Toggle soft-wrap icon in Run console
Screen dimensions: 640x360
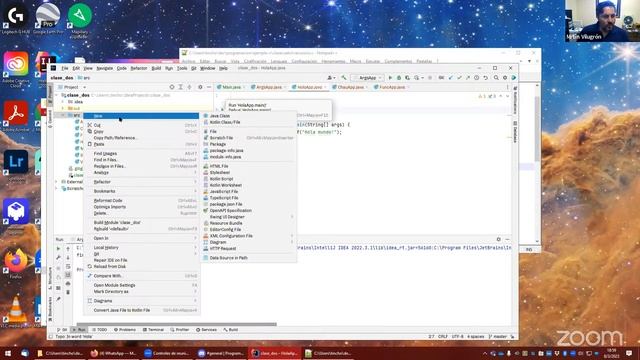coord(68,267)
